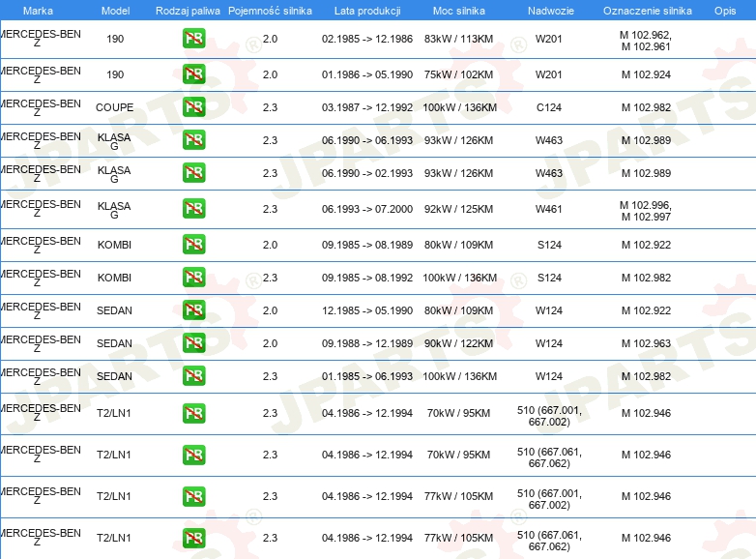756x559 pixels.
Task: Click the Rodzaj paliwa column header
Action: 188,11
